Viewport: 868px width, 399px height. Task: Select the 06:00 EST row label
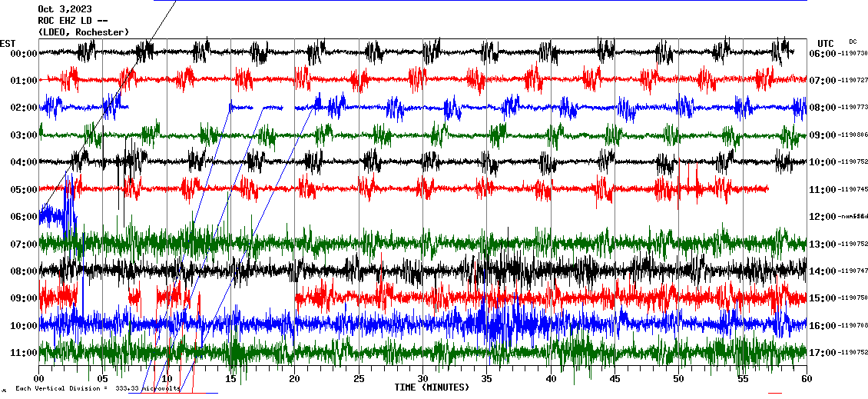tap(23, 217)
